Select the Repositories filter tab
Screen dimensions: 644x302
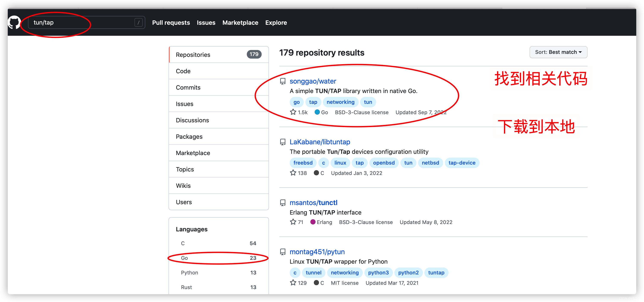pyautogui.click(x=219, y=55)
